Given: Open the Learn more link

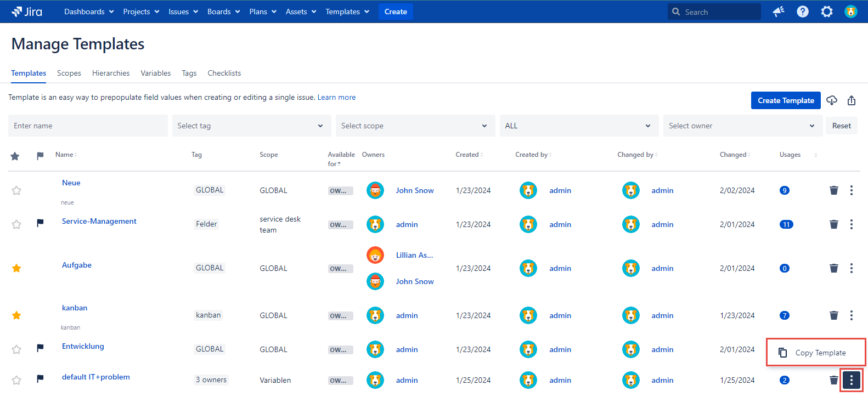Looking at the screenshot, I should (x=336, y=97).
